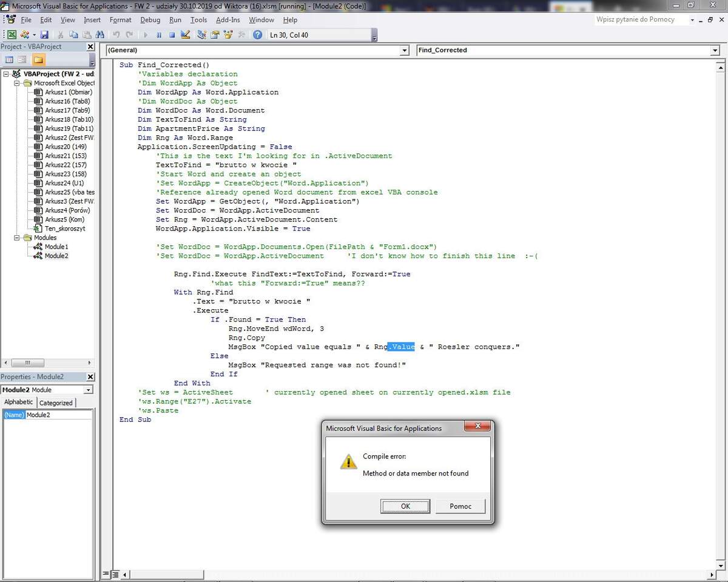Click the help question box Wpisz pytanie do Pomocy
Image resolution: width=728 pixels, height=582 pixels.
click(x=641, y=19)
